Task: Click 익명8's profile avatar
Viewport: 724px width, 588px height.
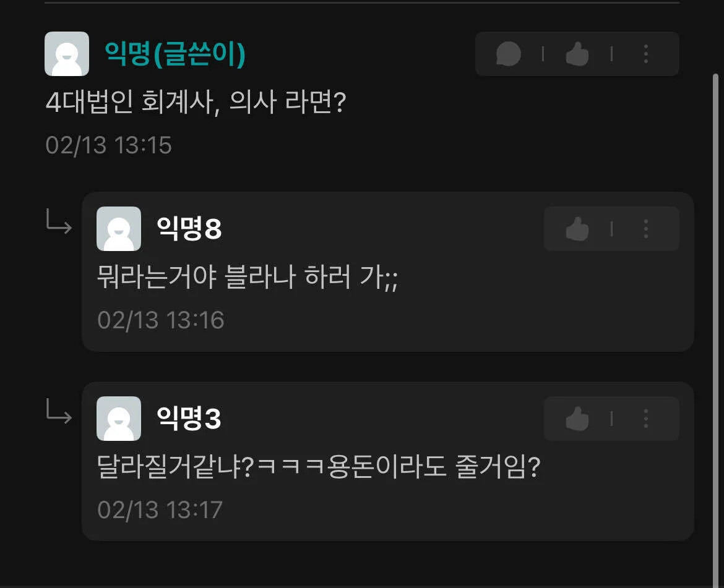Action: click(119, 229)
